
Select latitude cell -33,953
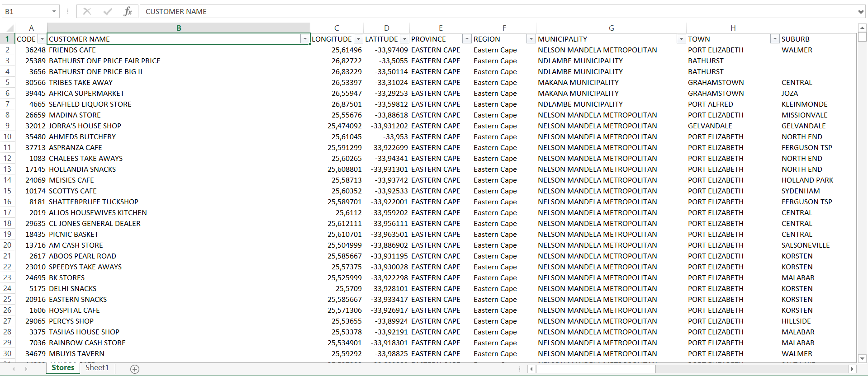click(387, 137)
